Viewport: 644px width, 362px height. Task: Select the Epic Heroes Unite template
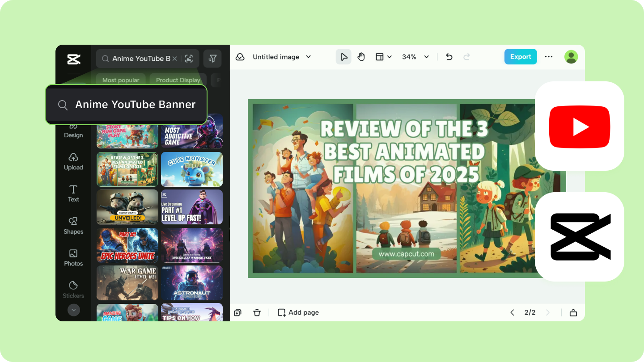pos(127,245)
